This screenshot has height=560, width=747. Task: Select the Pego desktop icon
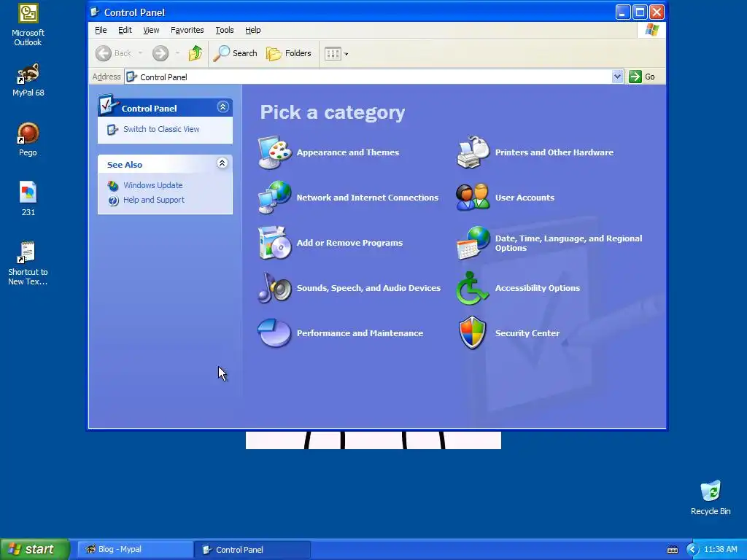pos(28,139)
